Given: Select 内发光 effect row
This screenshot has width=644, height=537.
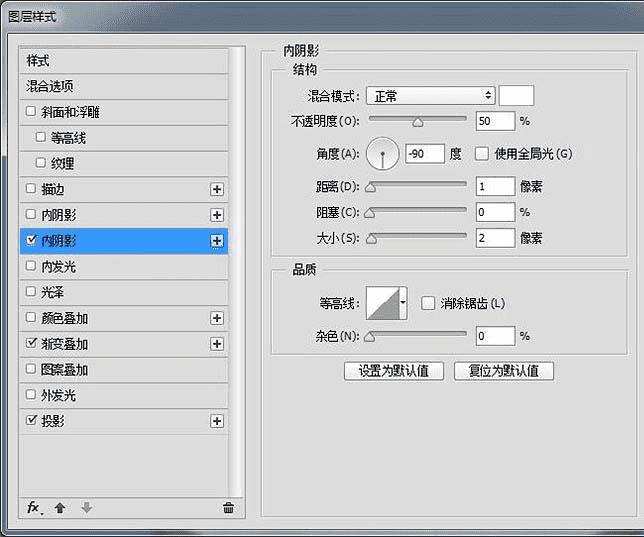Looking at the screenshot, I should [x=123, y=267].
